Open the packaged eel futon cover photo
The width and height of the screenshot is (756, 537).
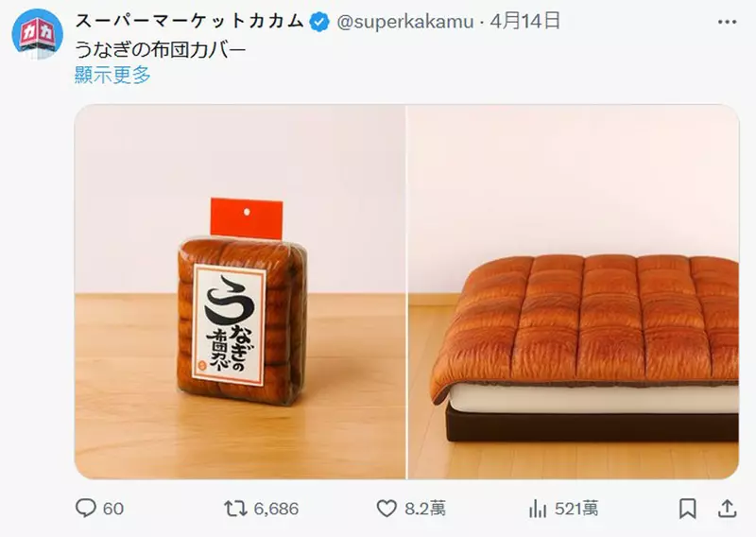point(240,292)
